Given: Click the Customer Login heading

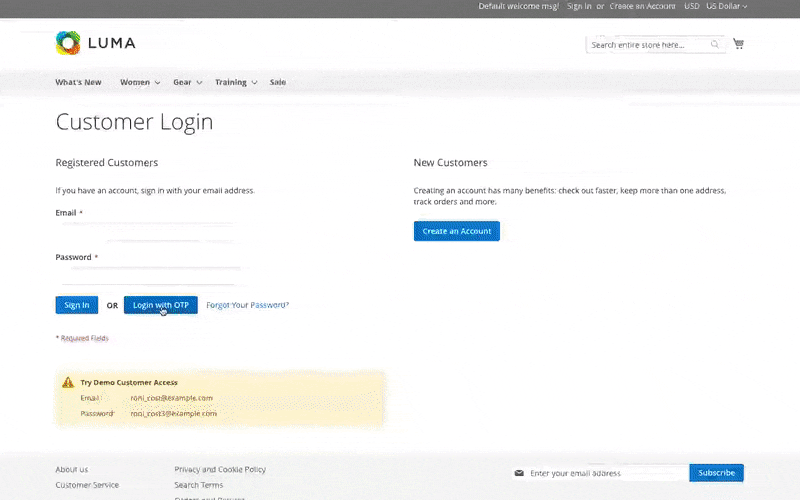Looking at the screenshot, I should pos(134,122).
